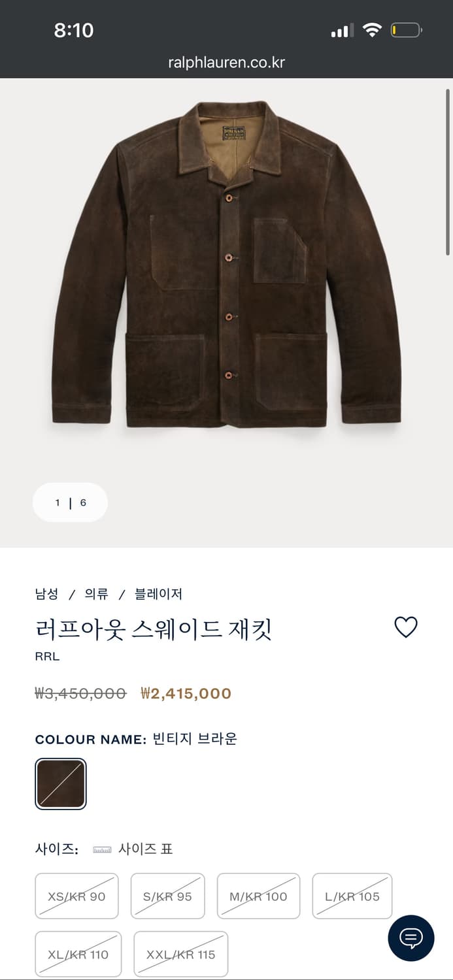Tap the ralphlauren.co.kr address bar

click(226, 62)
